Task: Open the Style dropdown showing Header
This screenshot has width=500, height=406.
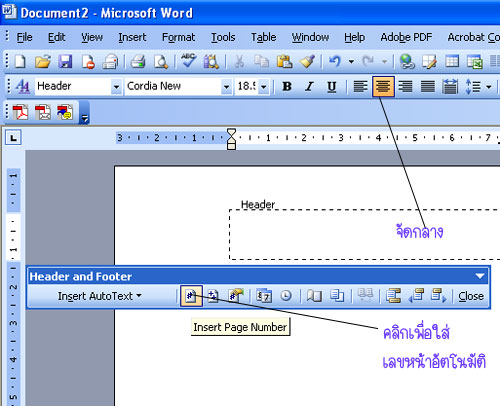Action: click(116, 87)
